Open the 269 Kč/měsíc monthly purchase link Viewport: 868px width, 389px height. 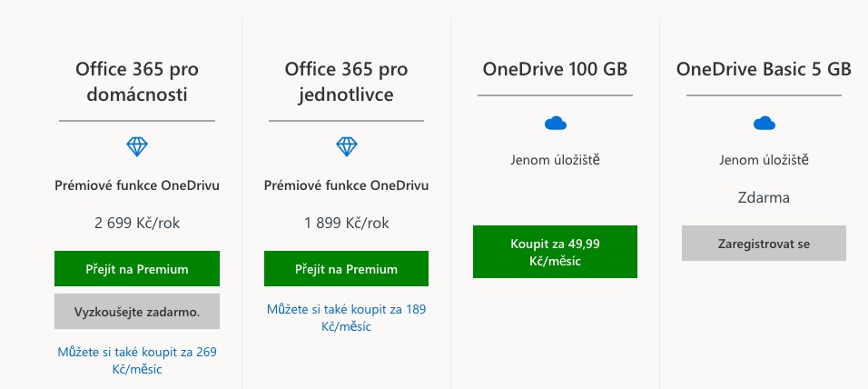[x=137, y=360]
